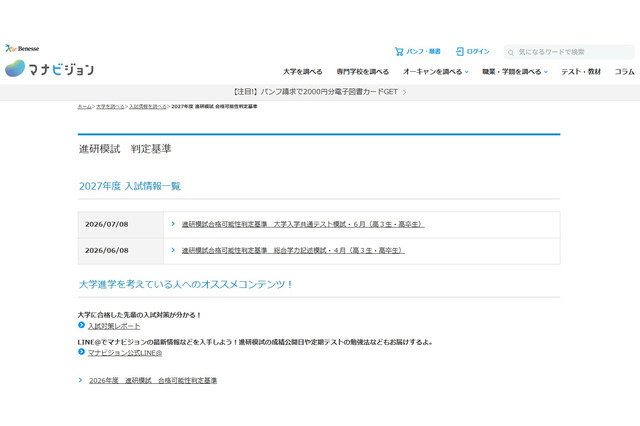Focus the 気になるワードで検索 search field
The height and width of the screenshot is (426, 640).
click(x=569, y=52)
